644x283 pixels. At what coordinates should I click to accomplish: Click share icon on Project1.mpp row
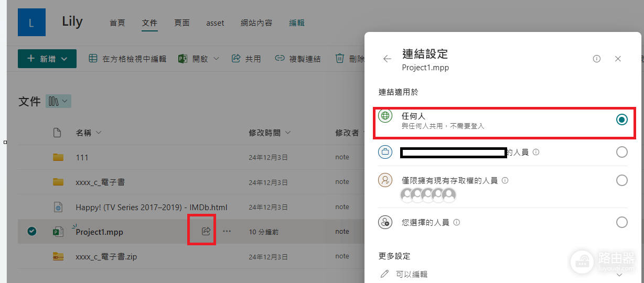pyautogui.click(x=206, y=231)
